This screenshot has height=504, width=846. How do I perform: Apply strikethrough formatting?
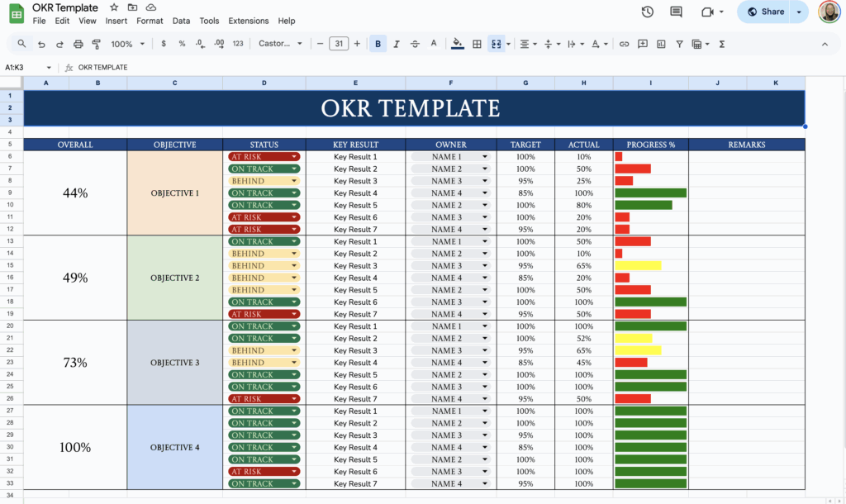pos(415,43)
